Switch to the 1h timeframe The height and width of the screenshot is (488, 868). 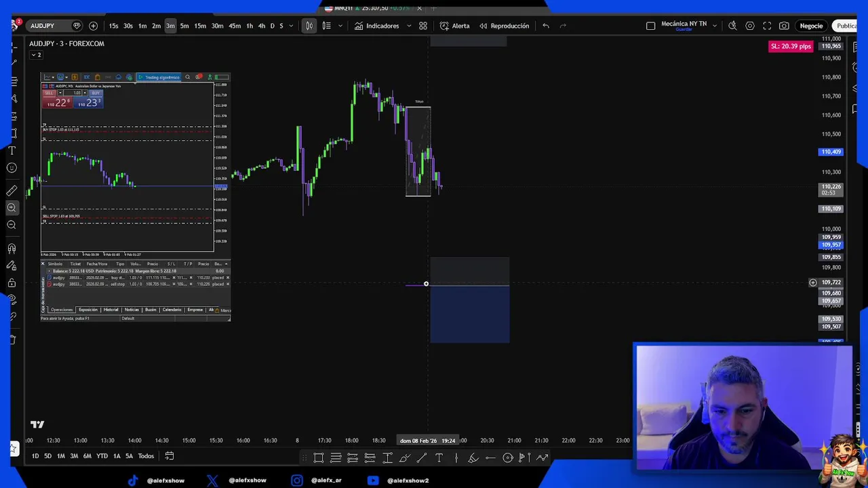pyautogui.click(x=250, y=26)
